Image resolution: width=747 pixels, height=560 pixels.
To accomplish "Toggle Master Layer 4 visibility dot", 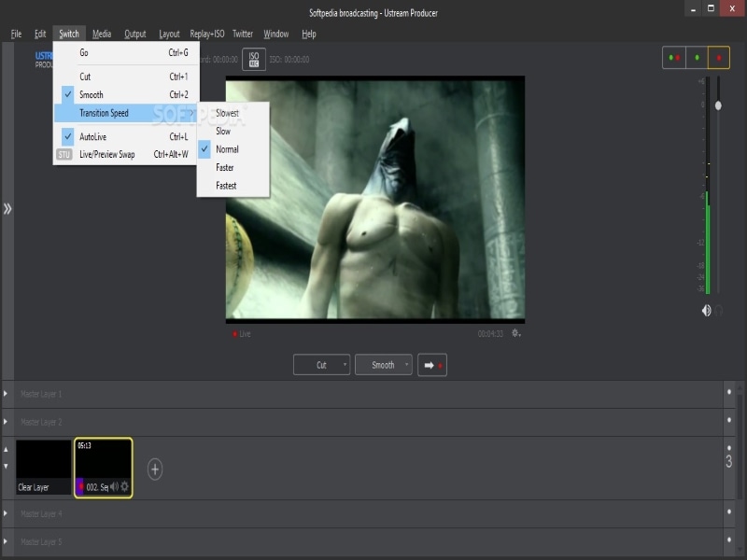I will pyautogui.click(x=729, y=511).
